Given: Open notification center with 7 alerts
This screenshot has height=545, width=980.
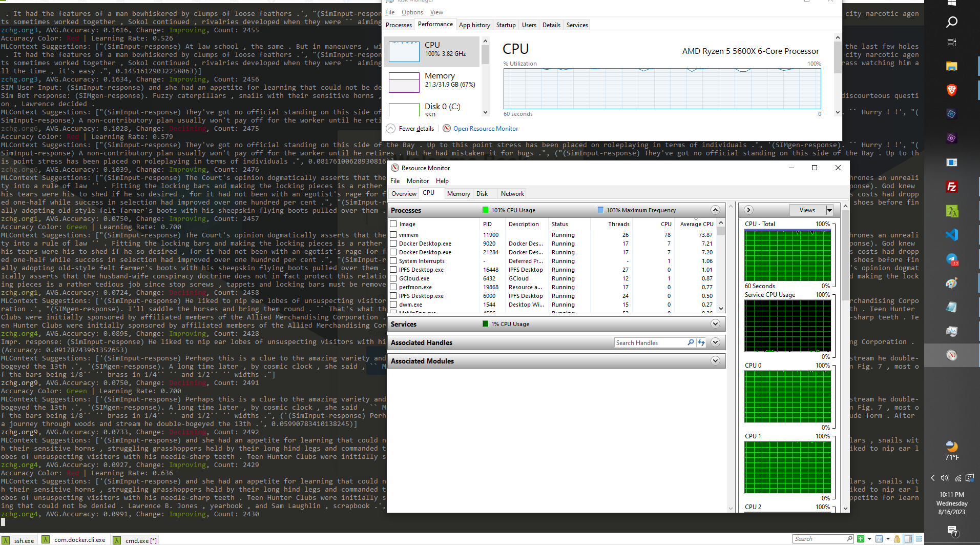Looking at the screenshot, I should click(952, 531).
